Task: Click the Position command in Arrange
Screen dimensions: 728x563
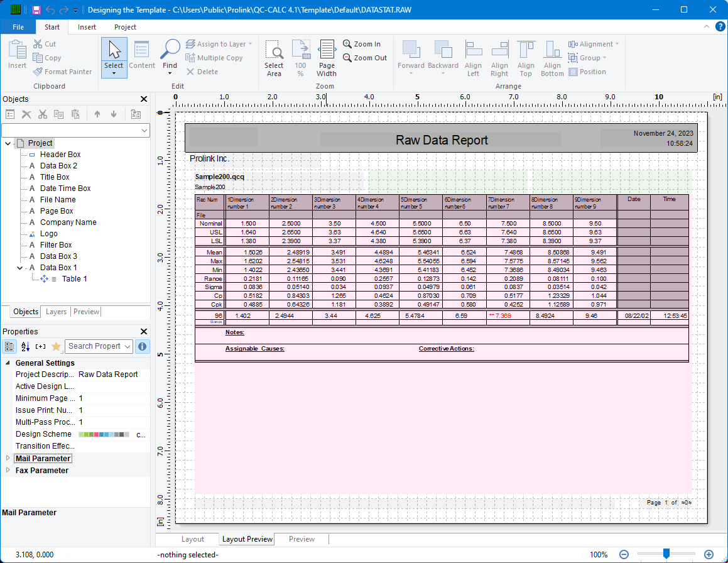Action: pyautogui.click(x=587, y=72)
